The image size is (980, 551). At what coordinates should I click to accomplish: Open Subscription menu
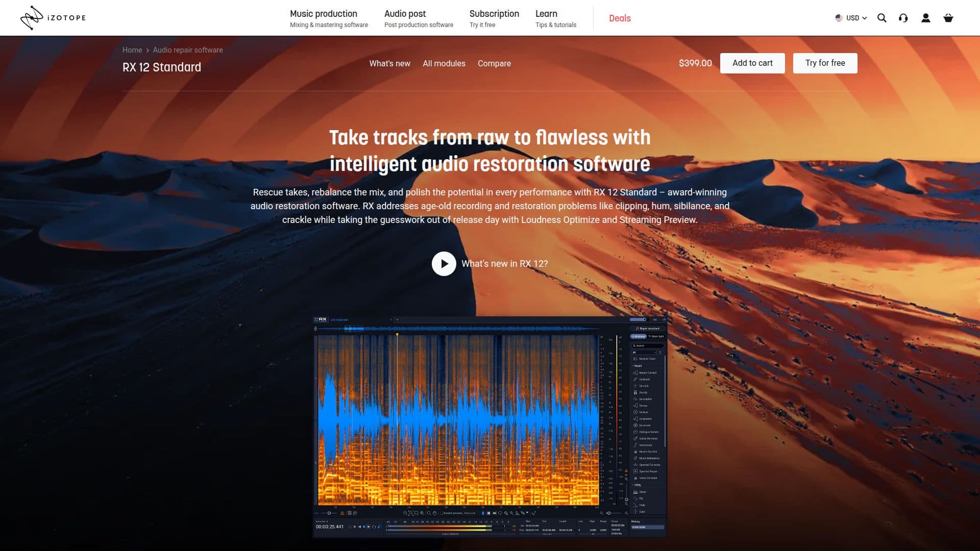click(x=494, y=18)
